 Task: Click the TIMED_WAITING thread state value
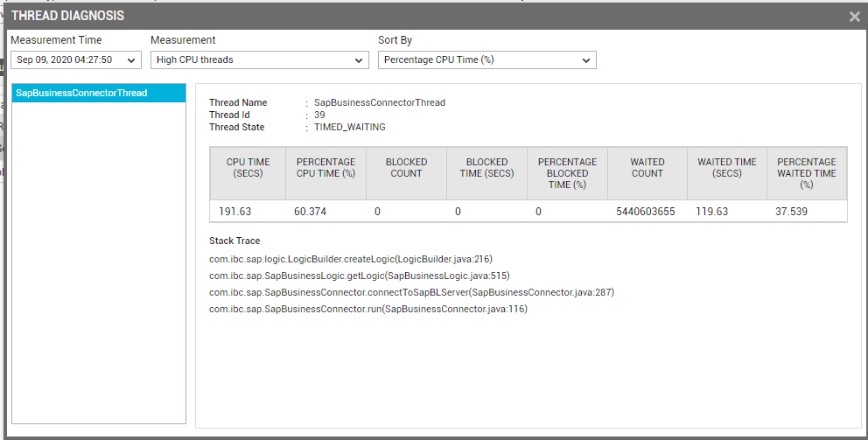350,128
